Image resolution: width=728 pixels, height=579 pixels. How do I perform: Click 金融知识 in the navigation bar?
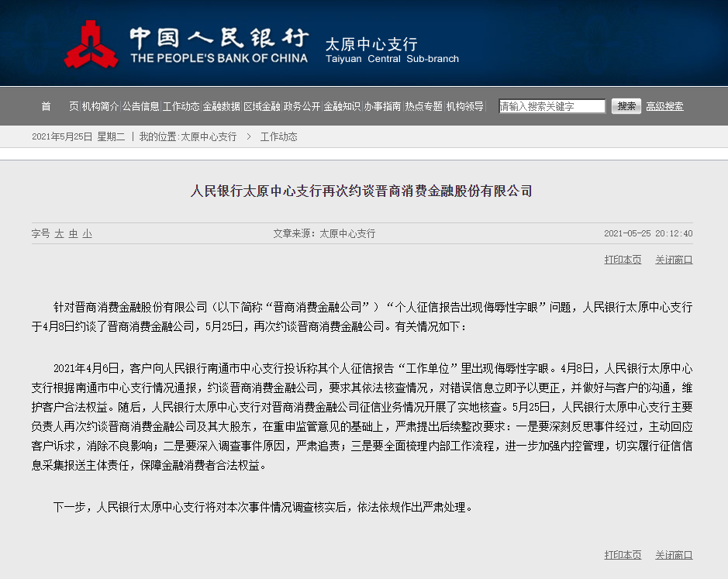click(343, 106)
